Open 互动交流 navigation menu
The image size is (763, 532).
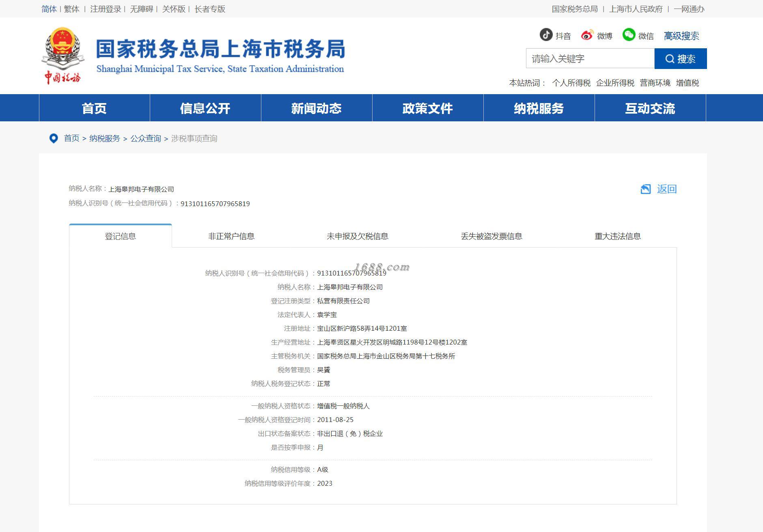pyautogui.click(x=650, y=108)
